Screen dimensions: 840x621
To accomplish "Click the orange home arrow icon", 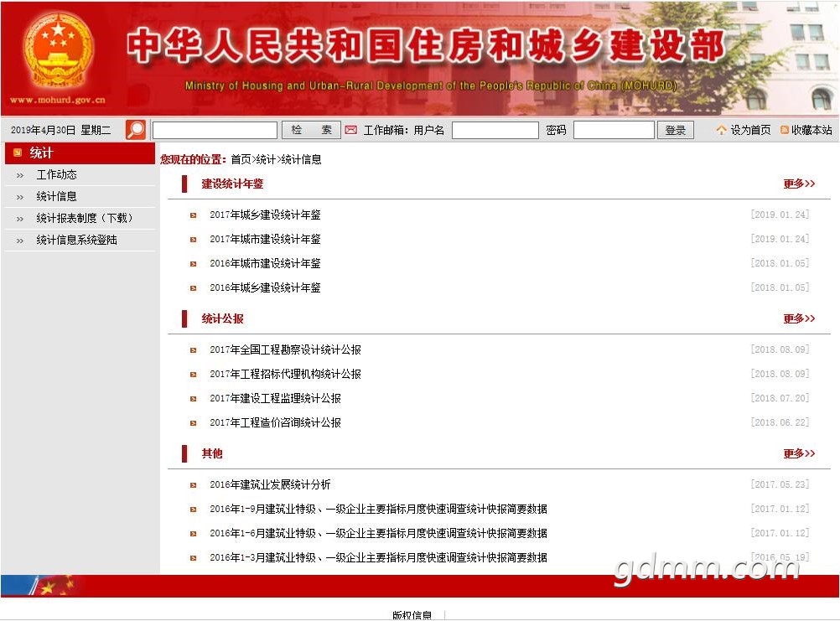I will [x=721, y=130].
